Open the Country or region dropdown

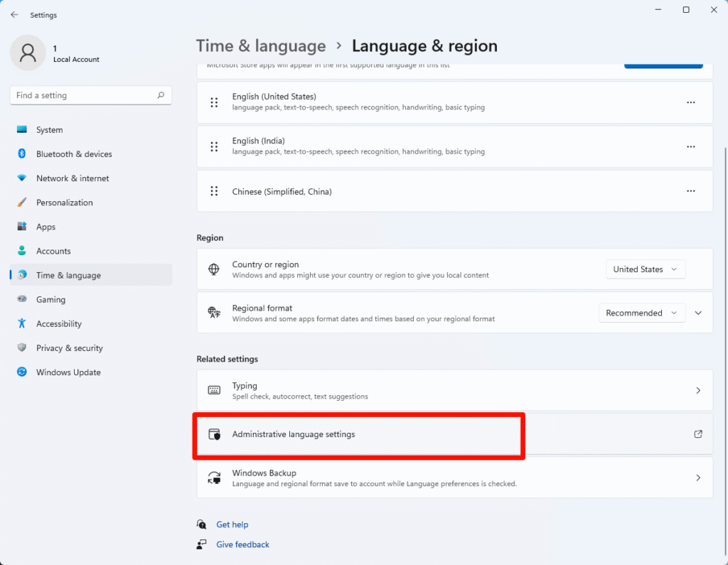646,269
